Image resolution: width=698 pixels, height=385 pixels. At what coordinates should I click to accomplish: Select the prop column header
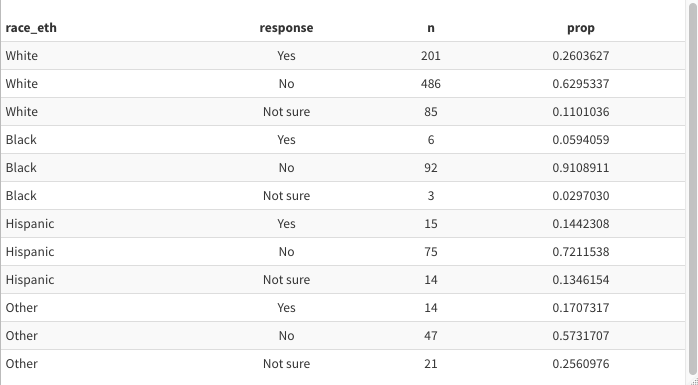(x=580, y=28)
